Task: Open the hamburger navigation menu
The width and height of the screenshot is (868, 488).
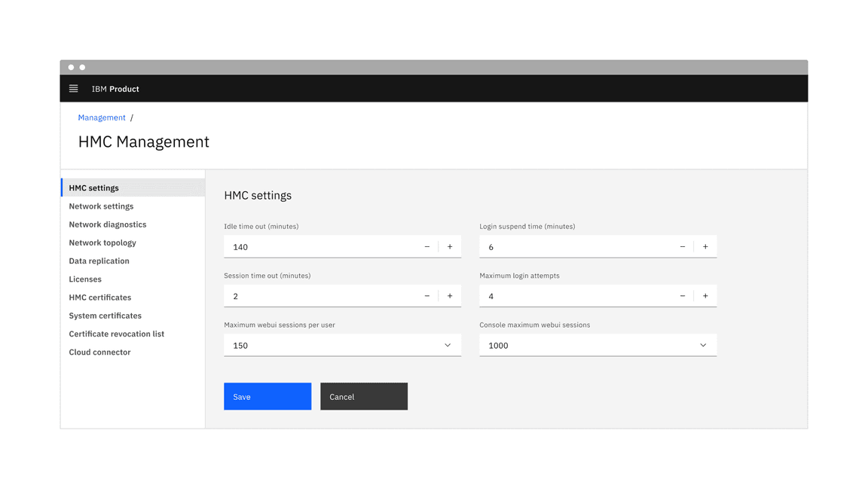Action: coord(73,88)
